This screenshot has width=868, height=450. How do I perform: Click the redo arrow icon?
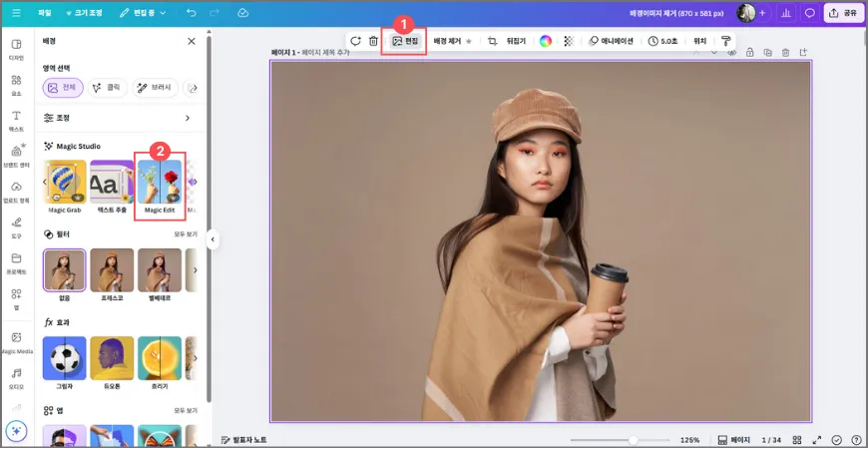[x=215, y=13]
